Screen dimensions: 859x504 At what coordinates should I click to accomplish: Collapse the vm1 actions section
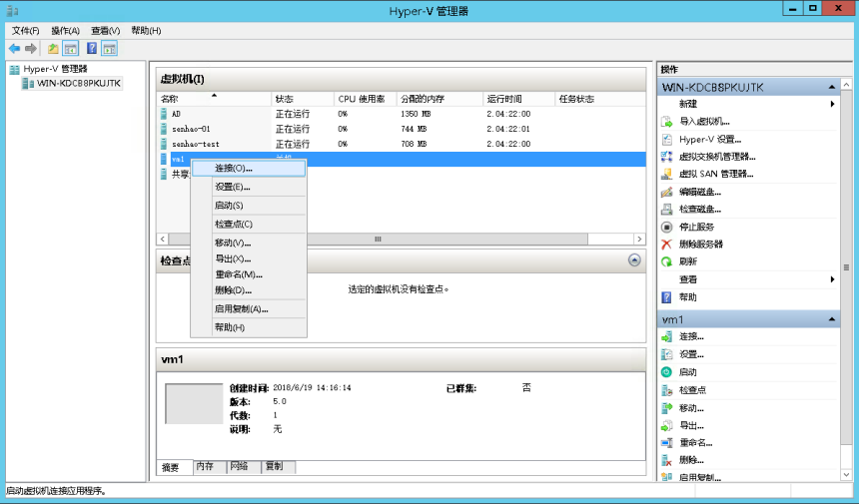coord(832,319)
